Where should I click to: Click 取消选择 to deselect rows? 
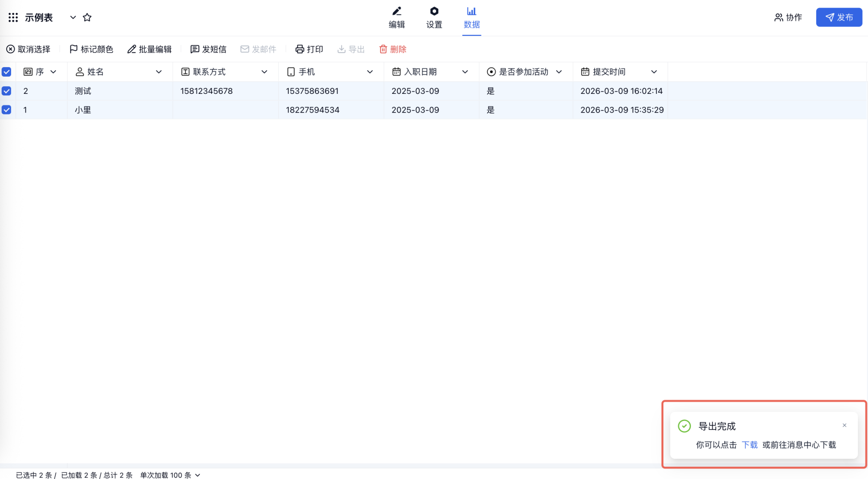pyautogui.click(x=28, y=49)
